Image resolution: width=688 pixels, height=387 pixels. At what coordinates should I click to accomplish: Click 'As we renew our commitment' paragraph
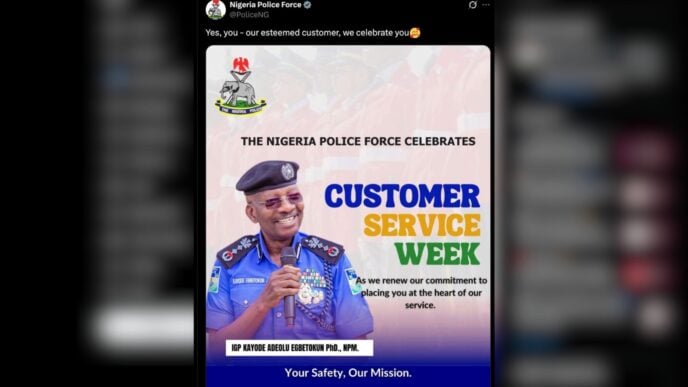[x=421, y=293]
